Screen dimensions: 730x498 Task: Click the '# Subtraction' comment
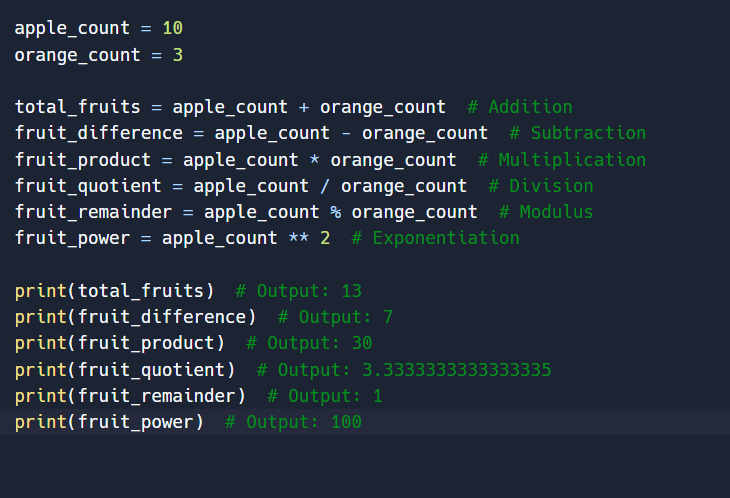577,133
